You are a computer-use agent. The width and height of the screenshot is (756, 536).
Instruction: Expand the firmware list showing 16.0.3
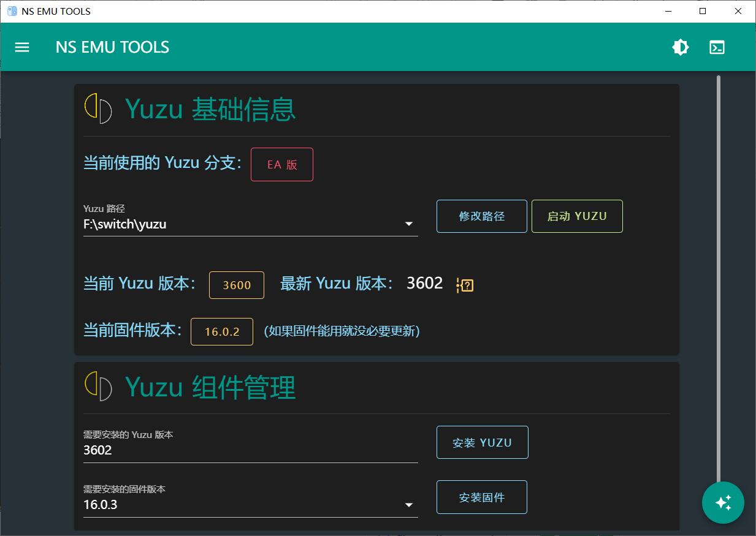(x=408, y=505)
